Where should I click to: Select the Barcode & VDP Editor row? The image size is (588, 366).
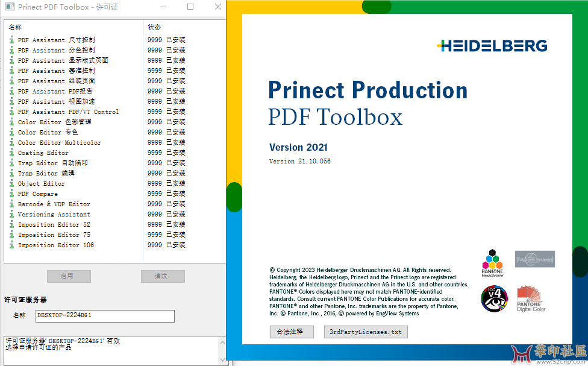[114, 204]
